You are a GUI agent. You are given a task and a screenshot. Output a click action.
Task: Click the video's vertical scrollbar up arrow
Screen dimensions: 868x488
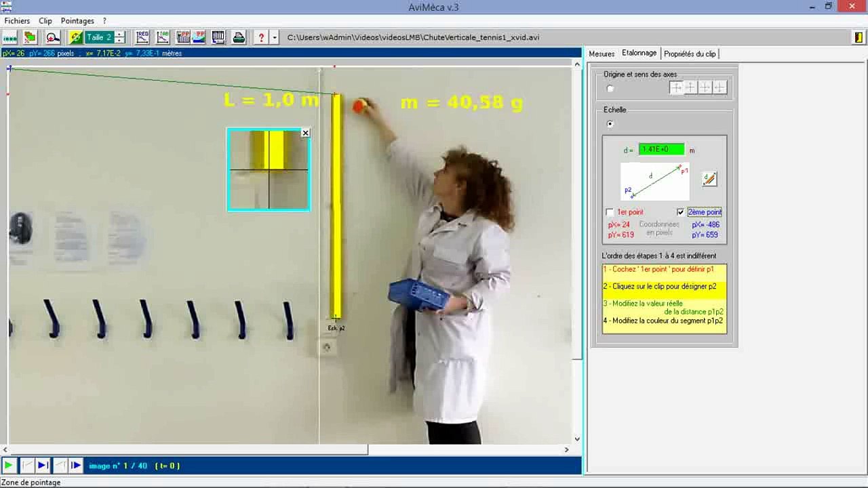[577, 64]
